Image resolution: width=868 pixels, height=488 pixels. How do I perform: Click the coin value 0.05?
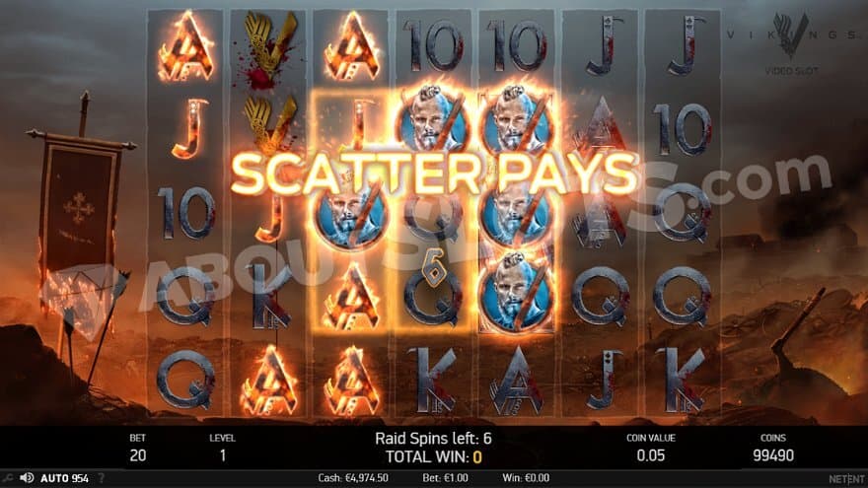click(650, 455)
